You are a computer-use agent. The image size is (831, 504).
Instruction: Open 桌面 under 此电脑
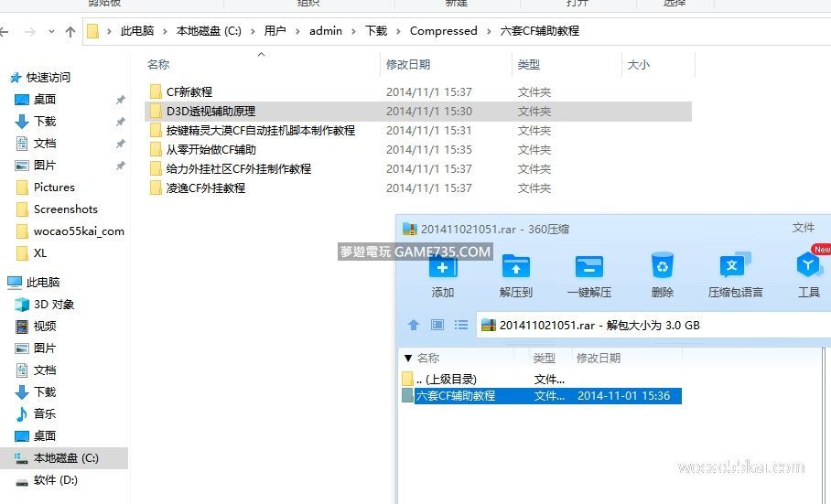(45, 436)
